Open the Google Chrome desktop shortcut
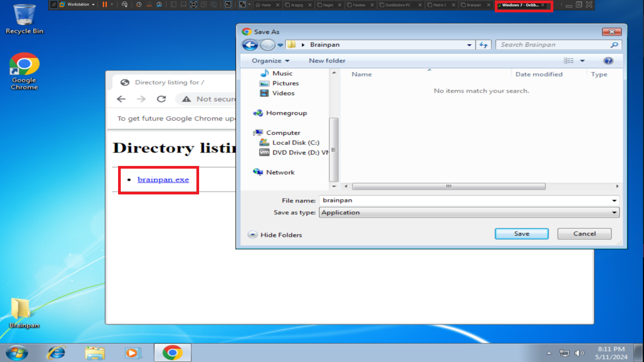644x362 pixels. click(x=24, y=71)
